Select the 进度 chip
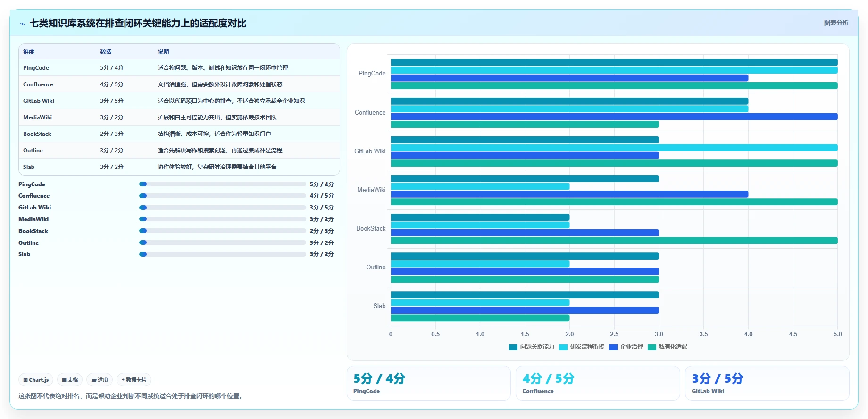Image resolution: width=868 pixels, height=419 pixels. coord(100,380)
